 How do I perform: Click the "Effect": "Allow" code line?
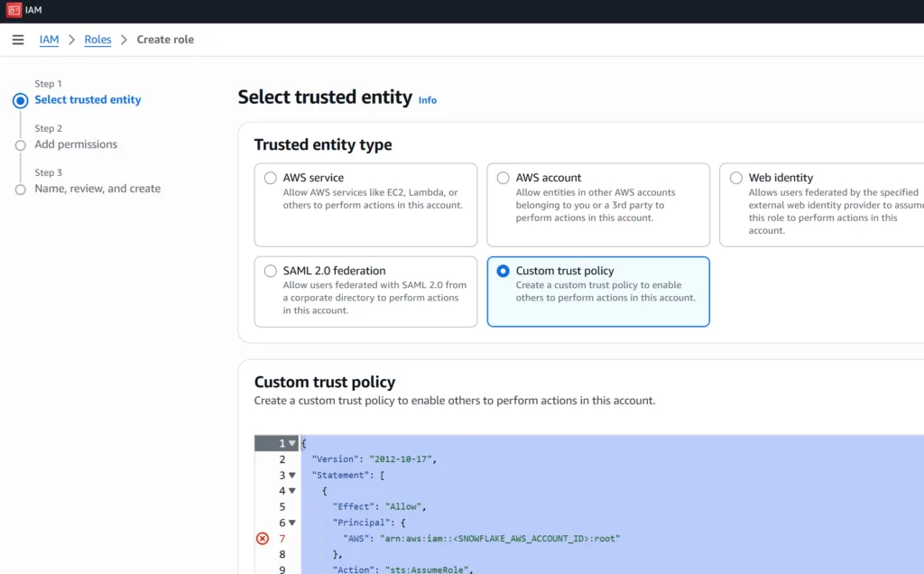coord(380,507)
